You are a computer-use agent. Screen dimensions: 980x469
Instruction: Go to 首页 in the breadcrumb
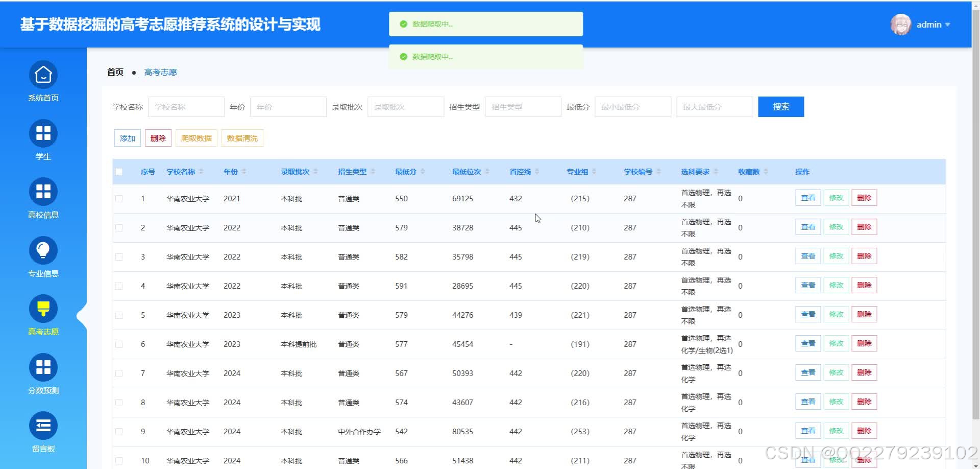click(x=115, y=72)
